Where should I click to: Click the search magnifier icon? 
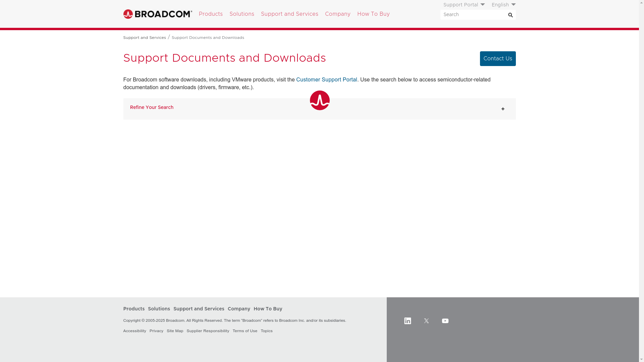click(x=510, y=15)
